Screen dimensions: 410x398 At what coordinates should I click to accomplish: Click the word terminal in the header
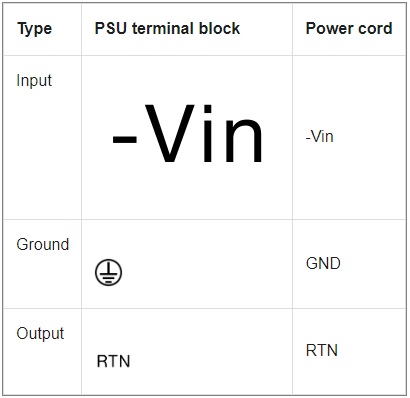[163, 28]
